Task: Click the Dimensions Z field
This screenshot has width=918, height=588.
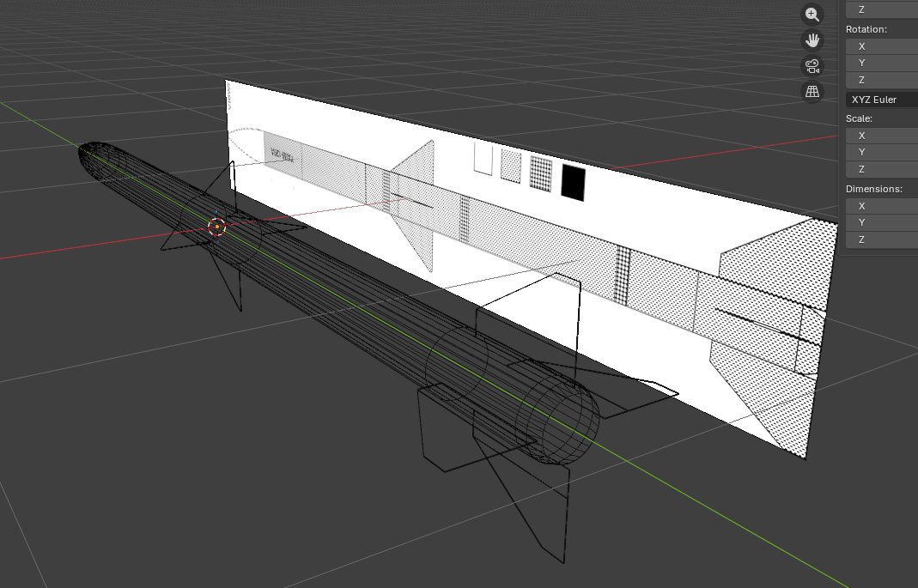Action: (882, 239)
